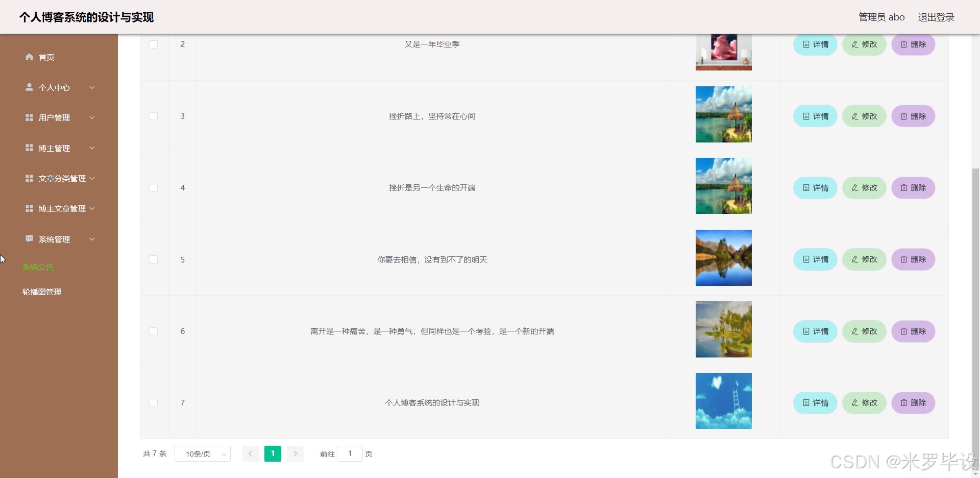Screen dimensions: 980x478
Task: Click the home icon beside 首页
Action: [29, 57]
